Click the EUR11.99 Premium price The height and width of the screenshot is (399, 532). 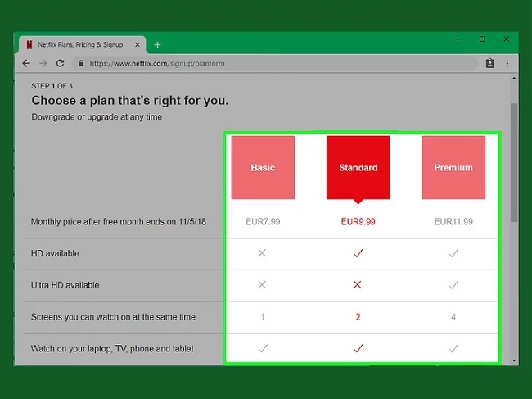click(x=453, y=222)
